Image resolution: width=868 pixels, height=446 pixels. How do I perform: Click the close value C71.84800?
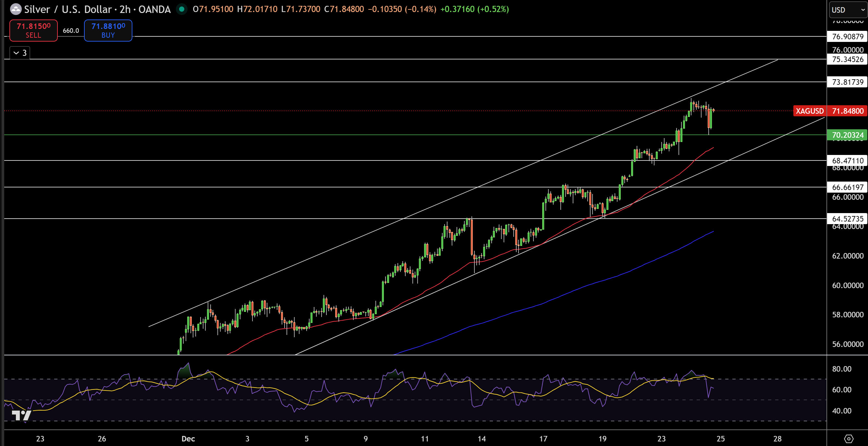click(x=344, y=9)
